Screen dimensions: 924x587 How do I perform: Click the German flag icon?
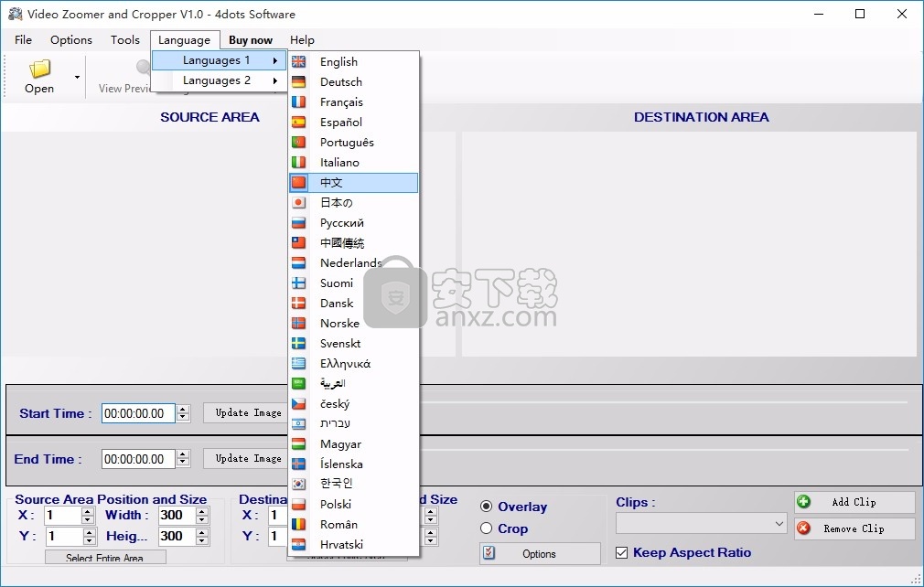tap(299, 82)
